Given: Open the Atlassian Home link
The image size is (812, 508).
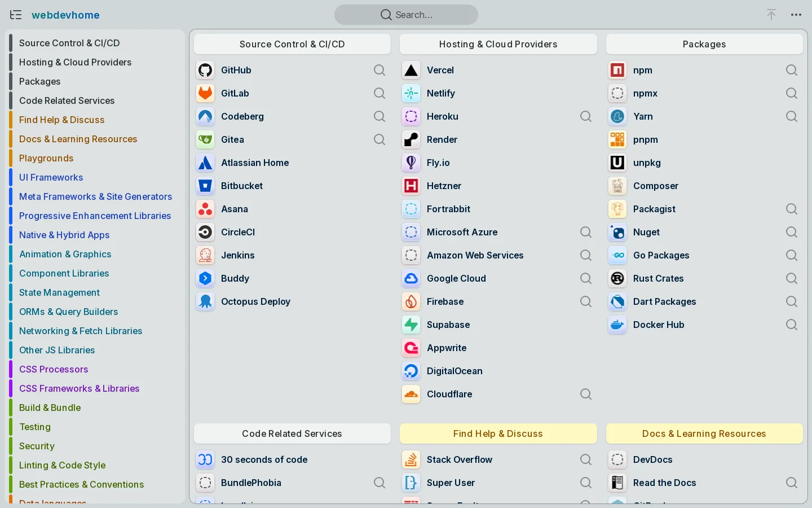Looking at the screenshot, I should (x=255, y=163).
